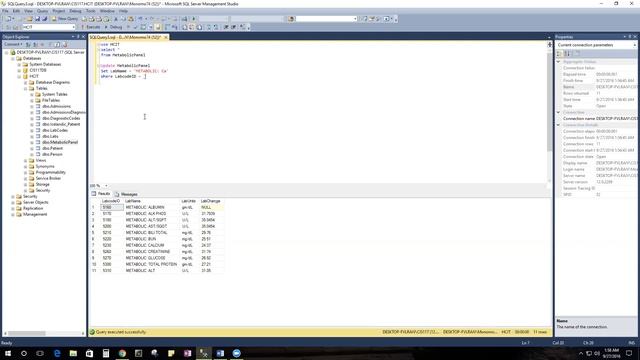This screenshot has height=360, width=640.
Task: Open the Help menu
Action: [123, 11]
